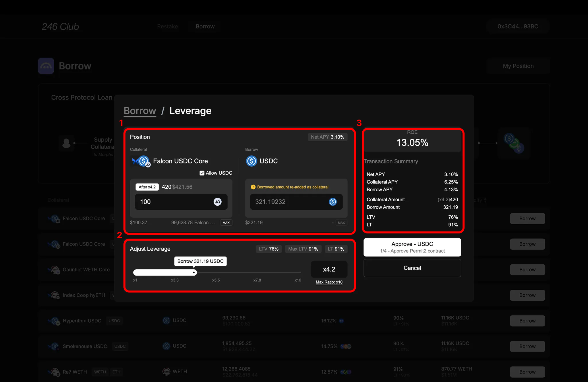Uncheck the Allow USDC checkbox
588x382 pixels.
(x=202, y=173)
